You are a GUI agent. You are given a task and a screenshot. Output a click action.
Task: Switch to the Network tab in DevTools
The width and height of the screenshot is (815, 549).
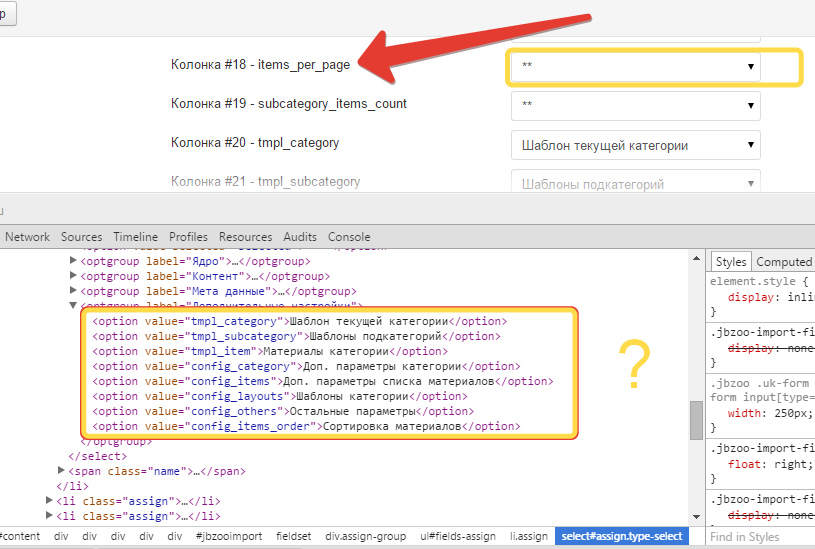(x=27, y=237)
